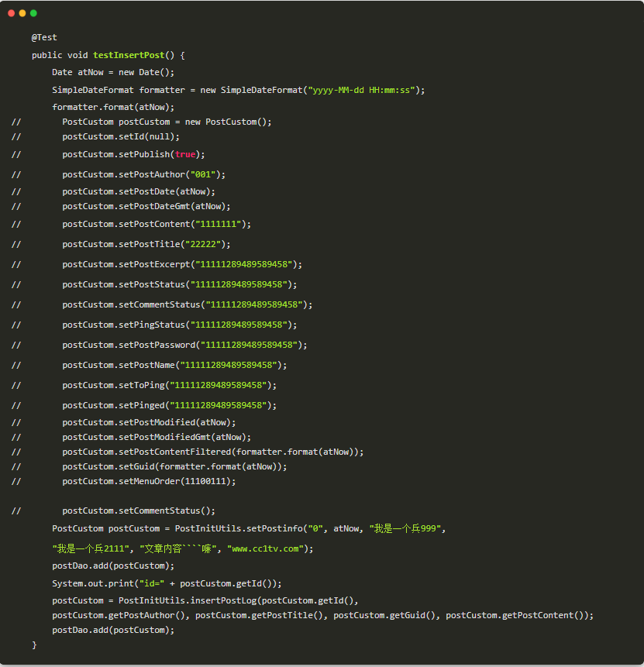This screenshot has height=667, width=644.
Task: Click the setCommentStatus line with numeric string
Action: (188, 305)
